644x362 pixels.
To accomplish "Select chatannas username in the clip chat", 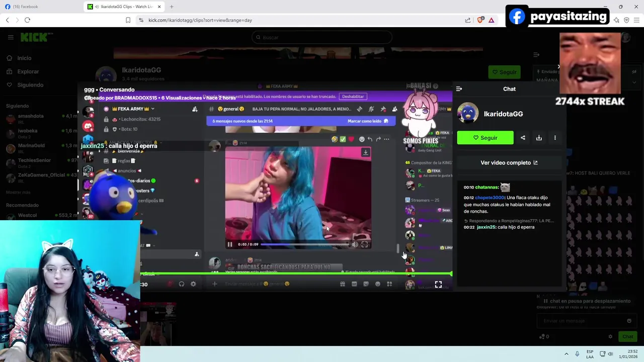I will pos(487,187).
